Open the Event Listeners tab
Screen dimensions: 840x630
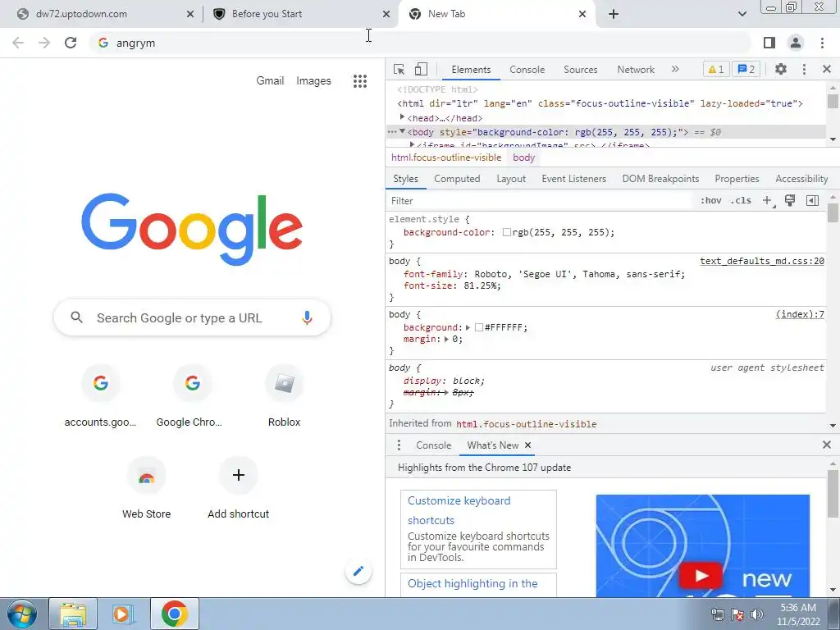(x=573, y=179)
